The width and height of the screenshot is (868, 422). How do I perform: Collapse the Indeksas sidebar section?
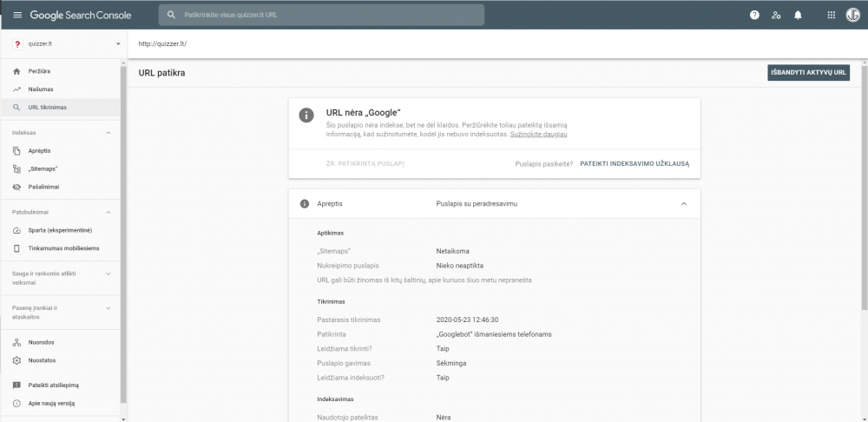[x=108, y=133]
